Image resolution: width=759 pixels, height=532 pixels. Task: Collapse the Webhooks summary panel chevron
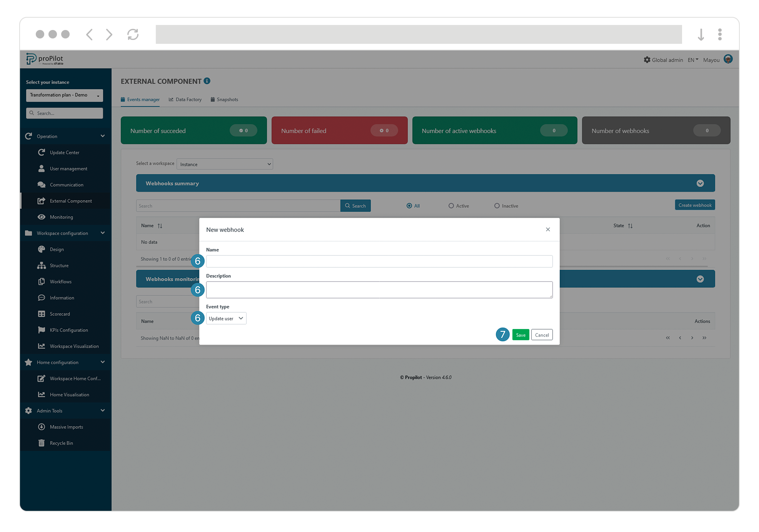pyautogui.click(x=700, y=183)
